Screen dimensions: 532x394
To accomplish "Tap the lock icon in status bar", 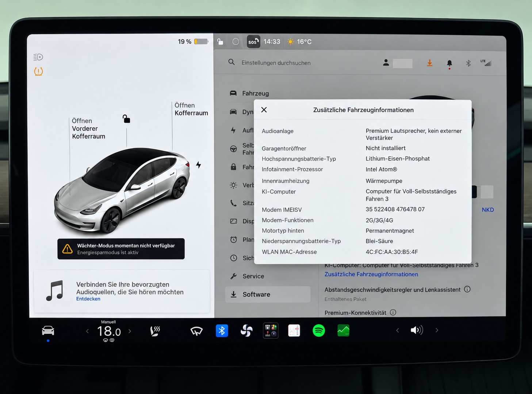I will [x=220, y=42].
